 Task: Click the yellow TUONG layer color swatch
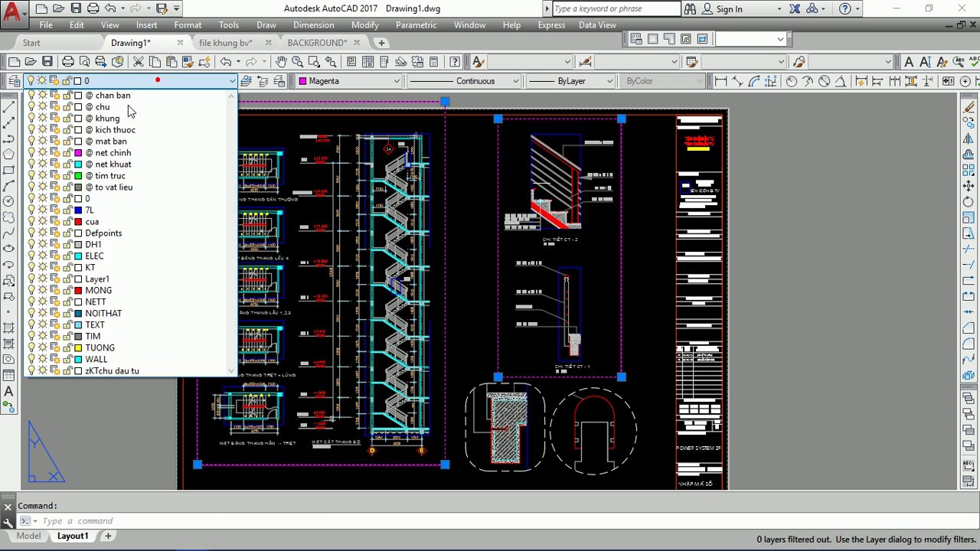(x=78, y=347)
